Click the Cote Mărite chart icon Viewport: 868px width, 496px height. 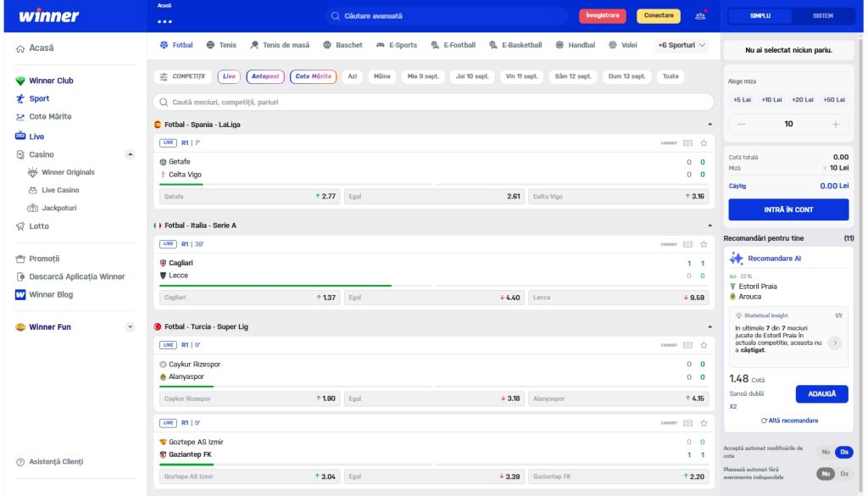pyautogui.click(x=20, y=117)
